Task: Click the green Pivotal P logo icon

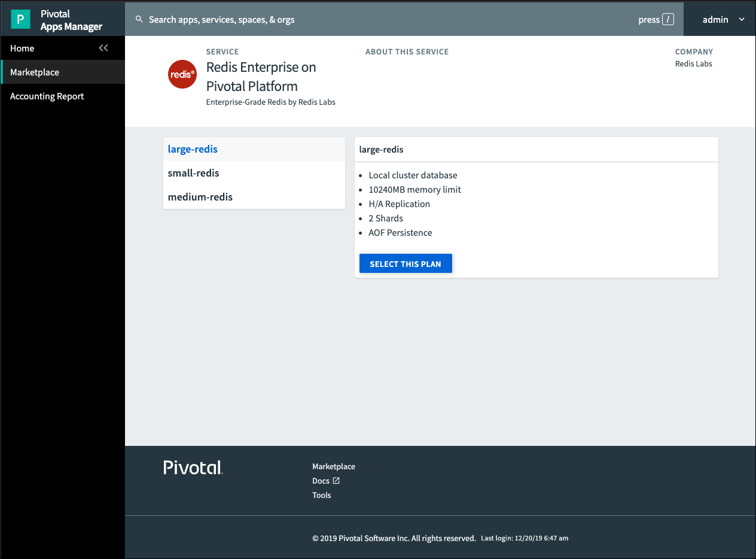Action: click(20, 20)
